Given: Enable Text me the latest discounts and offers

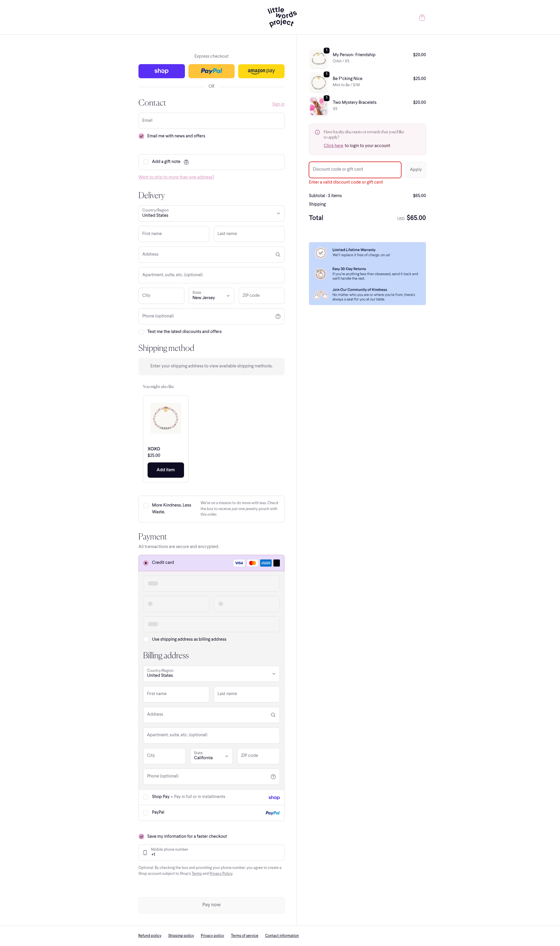Looking at the screenshot, I should [x=141, y=332].
